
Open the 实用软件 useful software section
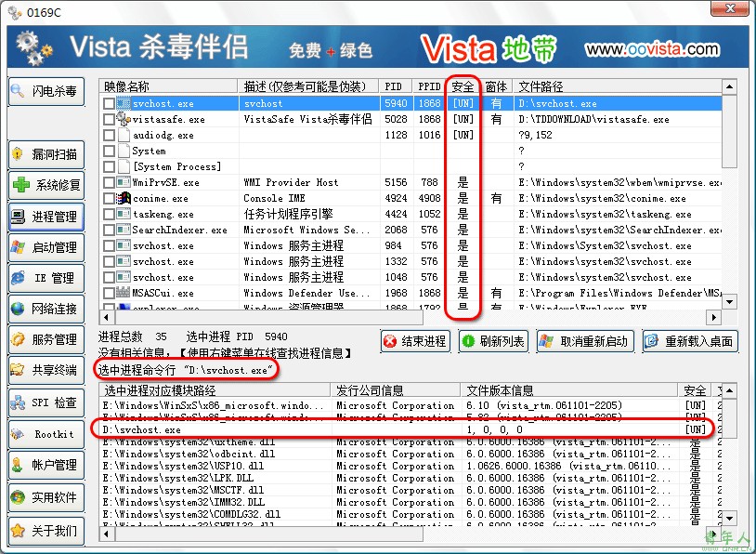point(46,497)
